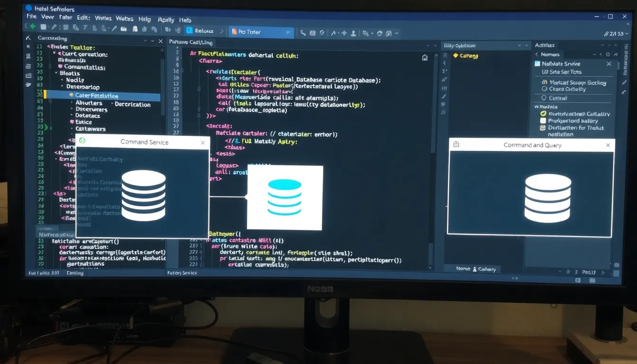Click Nome & Callery in the status bar

476,269
